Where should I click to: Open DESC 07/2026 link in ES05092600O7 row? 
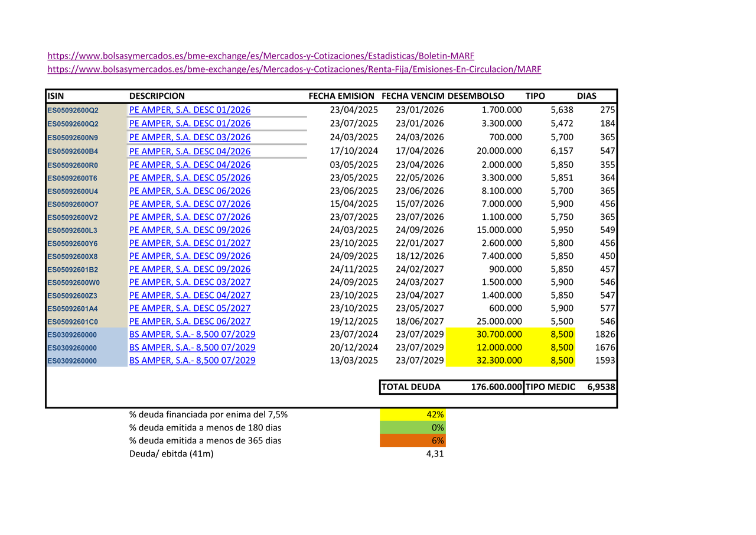click(190, 204)
